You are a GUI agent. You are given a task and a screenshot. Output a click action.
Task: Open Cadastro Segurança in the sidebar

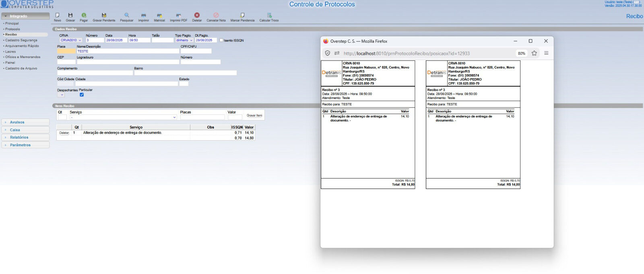click(21, 40)
